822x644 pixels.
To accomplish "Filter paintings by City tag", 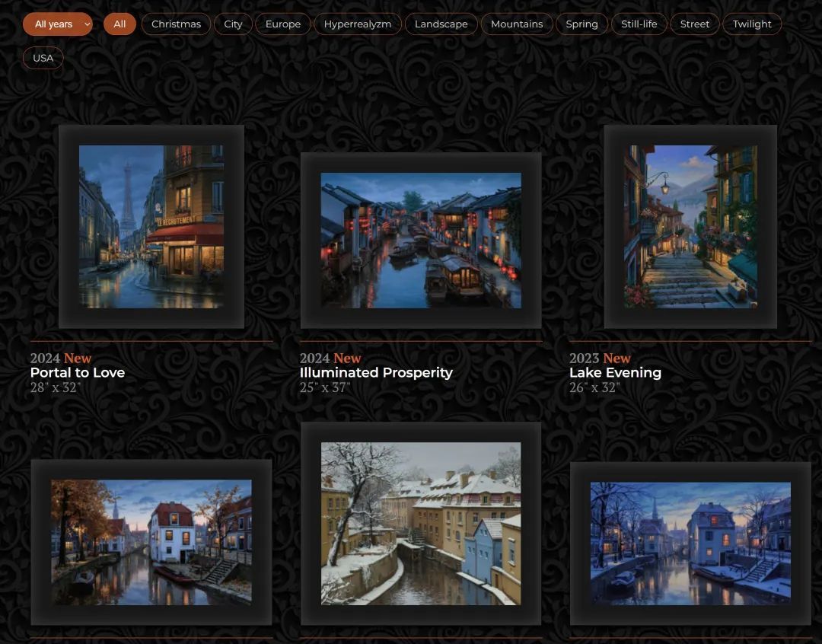I will coord(233,24).
